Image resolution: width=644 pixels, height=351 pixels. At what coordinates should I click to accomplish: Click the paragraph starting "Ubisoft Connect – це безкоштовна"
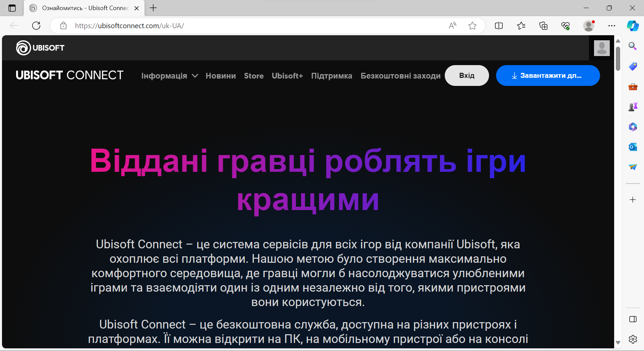[308, 332]
